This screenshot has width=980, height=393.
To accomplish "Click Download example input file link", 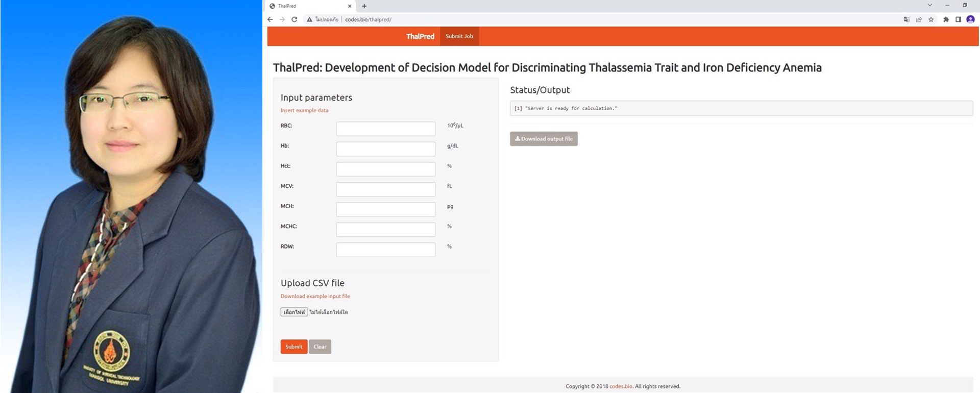I will tap(315, 296).
